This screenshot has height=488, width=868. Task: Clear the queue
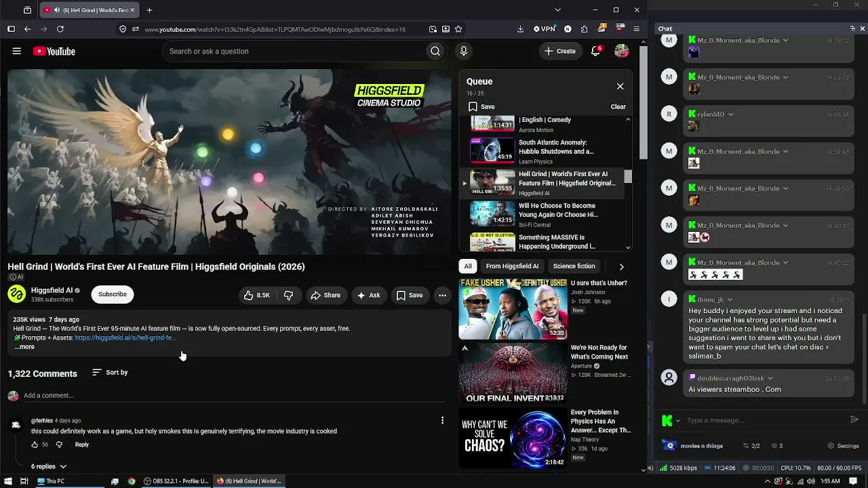tap(618, 106)
